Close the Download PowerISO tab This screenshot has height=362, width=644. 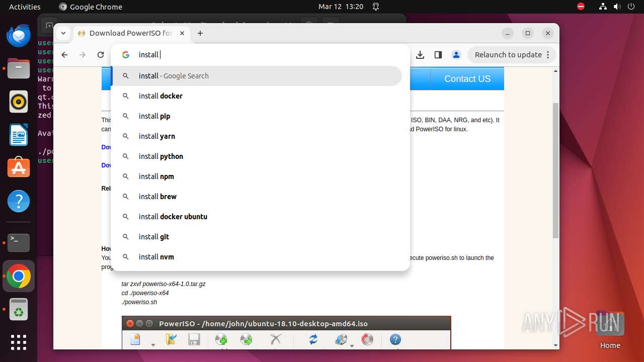pos(182,33)
